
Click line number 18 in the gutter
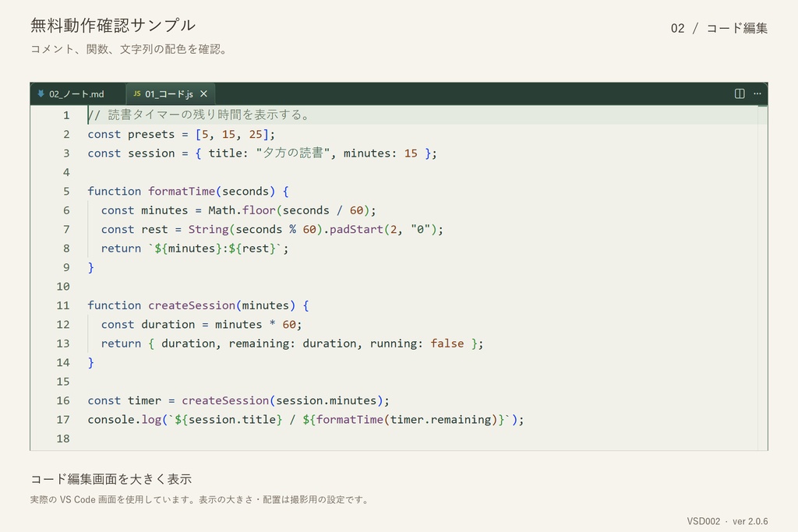[x=63, y=439]
